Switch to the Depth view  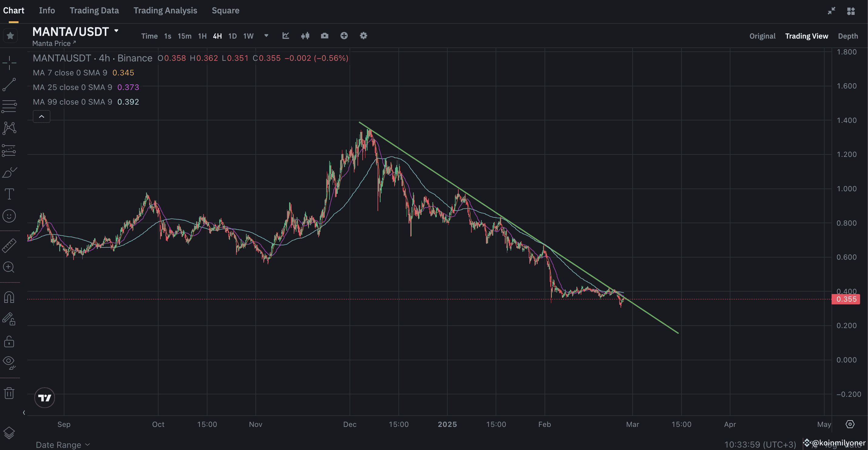(848, 36)
